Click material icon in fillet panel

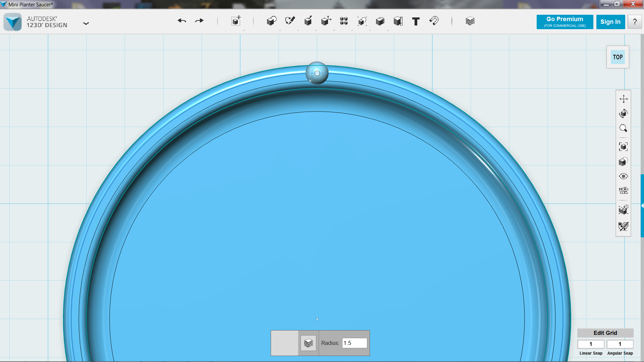(x=308, y=343)
